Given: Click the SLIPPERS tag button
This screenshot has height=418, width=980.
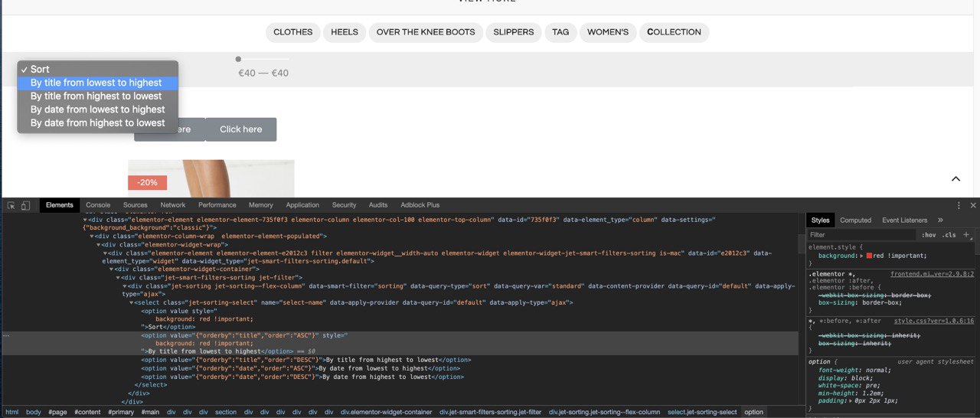Looking at the screenshot, I should [514, 32].
